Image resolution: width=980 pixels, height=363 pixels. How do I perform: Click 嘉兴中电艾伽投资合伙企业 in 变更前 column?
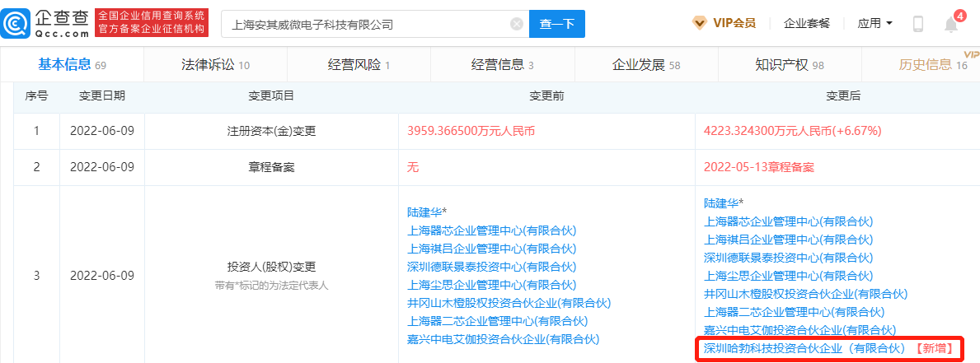coord(503,339)
